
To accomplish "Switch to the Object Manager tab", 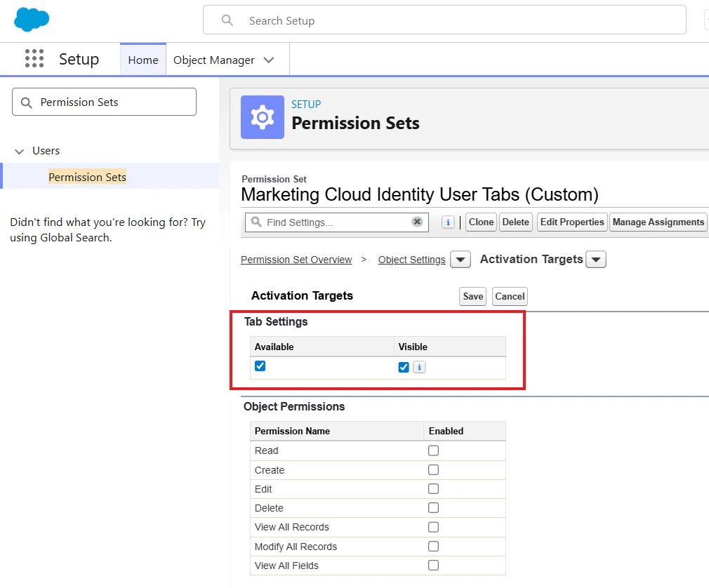I will click(x=214, y=60).
